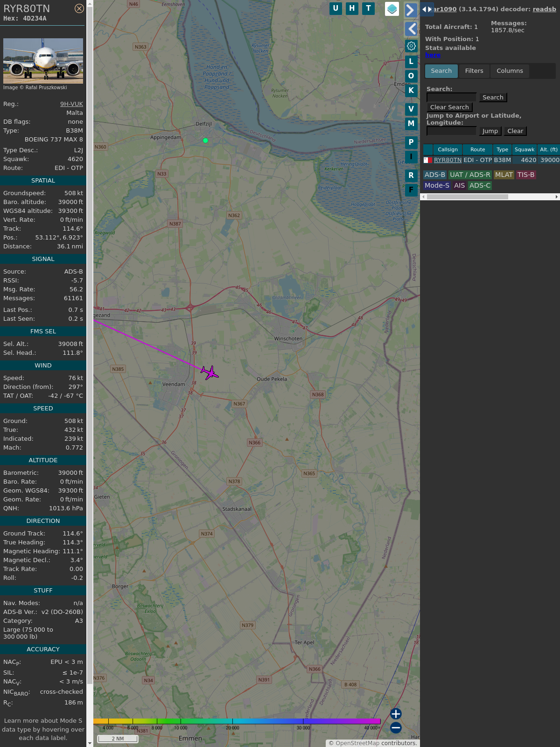The image size is (560, 747).
Task: Toggle the M map button
Action: pyautogui.click(x=411, y=123)
